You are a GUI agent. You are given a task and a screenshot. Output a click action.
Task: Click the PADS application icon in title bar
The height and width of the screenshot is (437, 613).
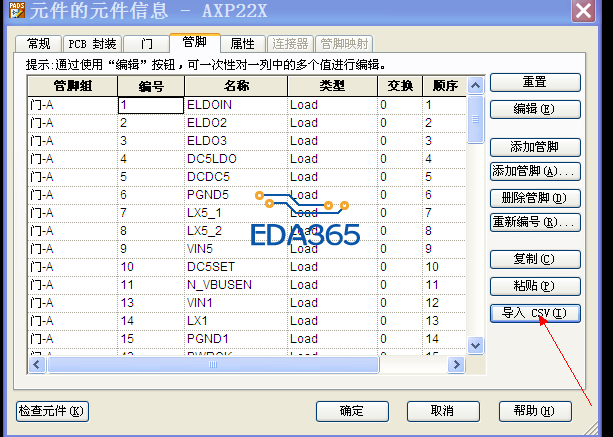16,10
